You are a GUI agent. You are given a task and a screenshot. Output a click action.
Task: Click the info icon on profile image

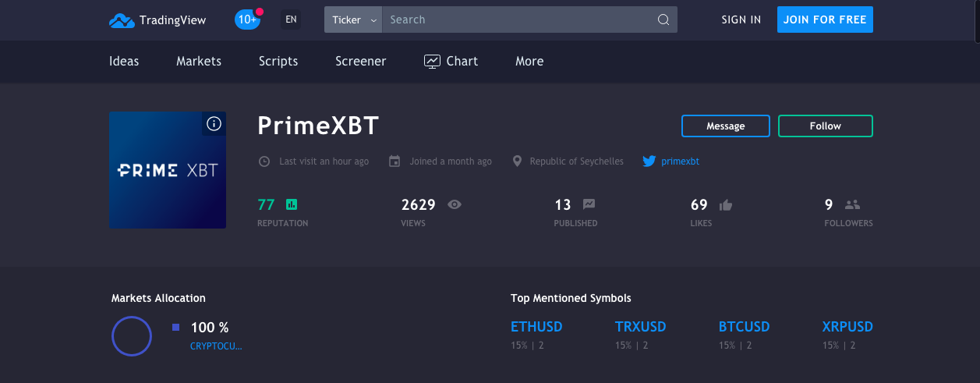coord(214,123)
